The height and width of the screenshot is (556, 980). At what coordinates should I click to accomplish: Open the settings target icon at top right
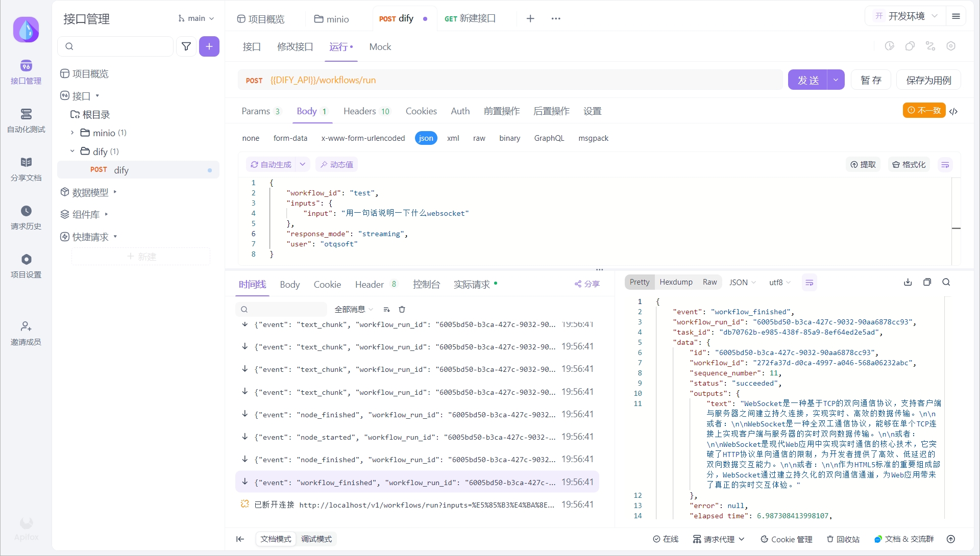(951, 46)
